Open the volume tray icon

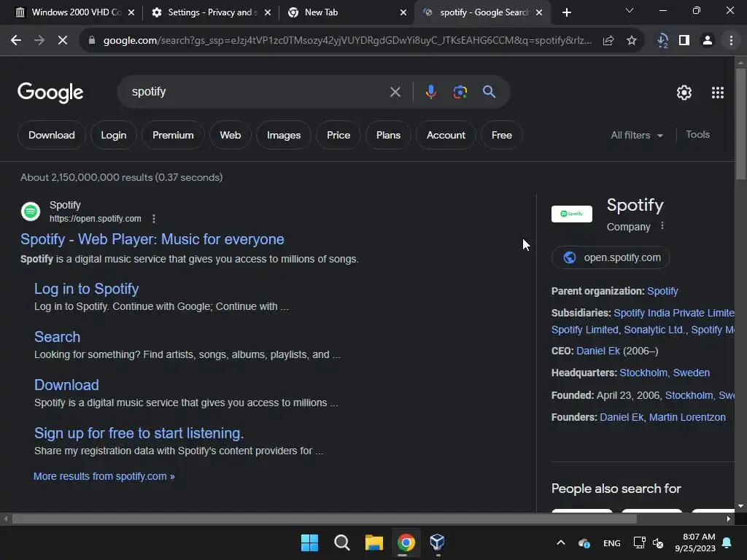click(x=658, y=542)
